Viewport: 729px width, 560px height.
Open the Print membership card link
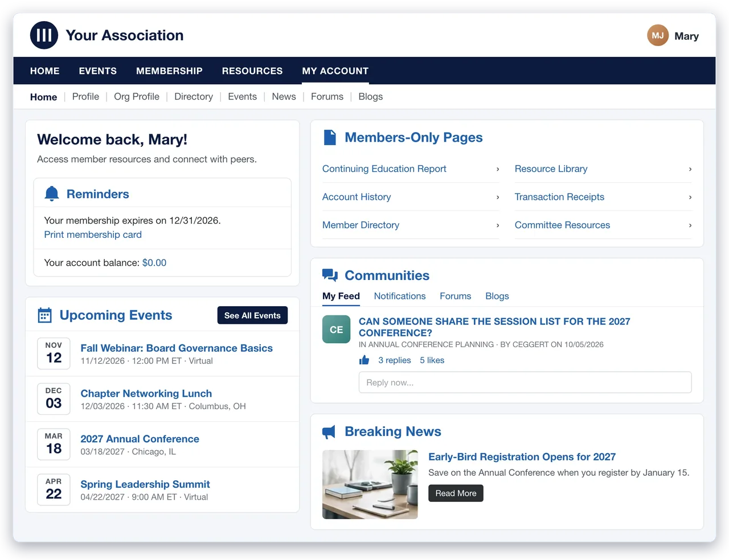(93, 234)
